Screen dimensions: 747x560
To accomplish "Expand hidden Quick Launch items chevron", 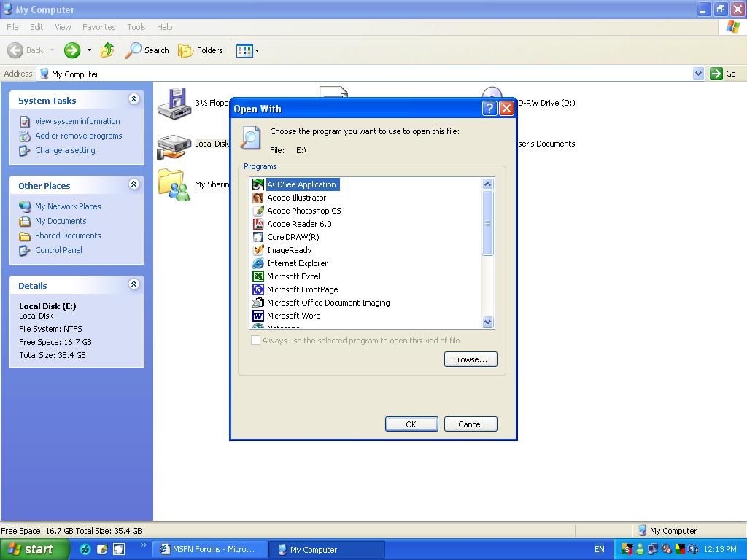I will [x=144, y=545].
